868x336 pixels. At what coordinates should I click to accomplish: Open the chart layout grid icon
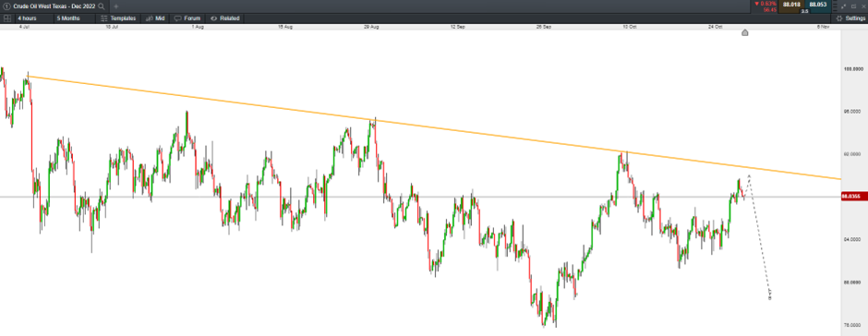[7, 18]
